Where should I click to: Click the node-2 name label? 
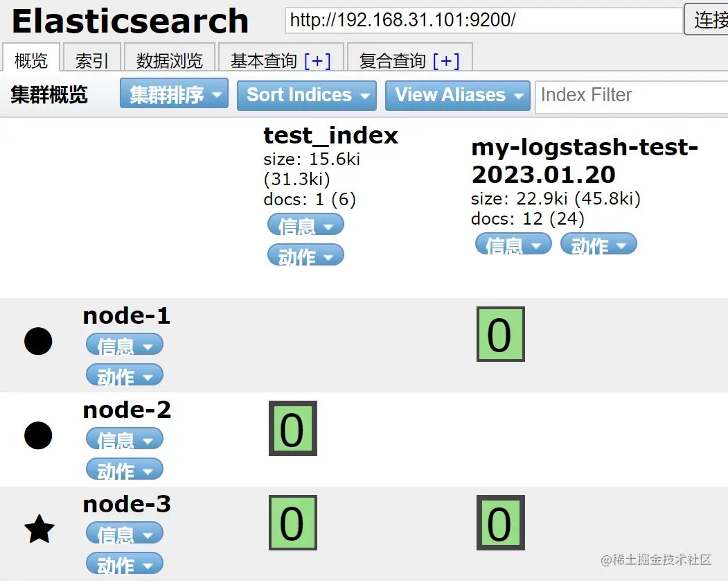click(127, 410)
